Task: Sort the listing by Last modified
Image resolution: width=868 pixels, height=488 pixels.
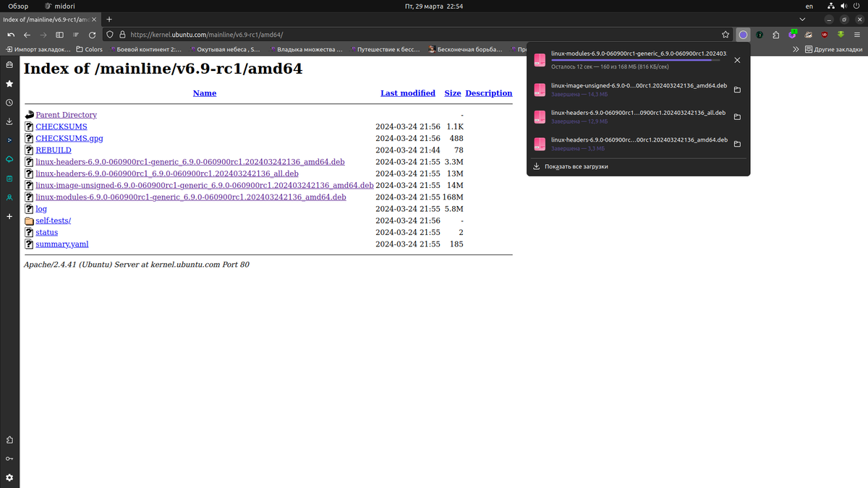Action: coord(408,93)
